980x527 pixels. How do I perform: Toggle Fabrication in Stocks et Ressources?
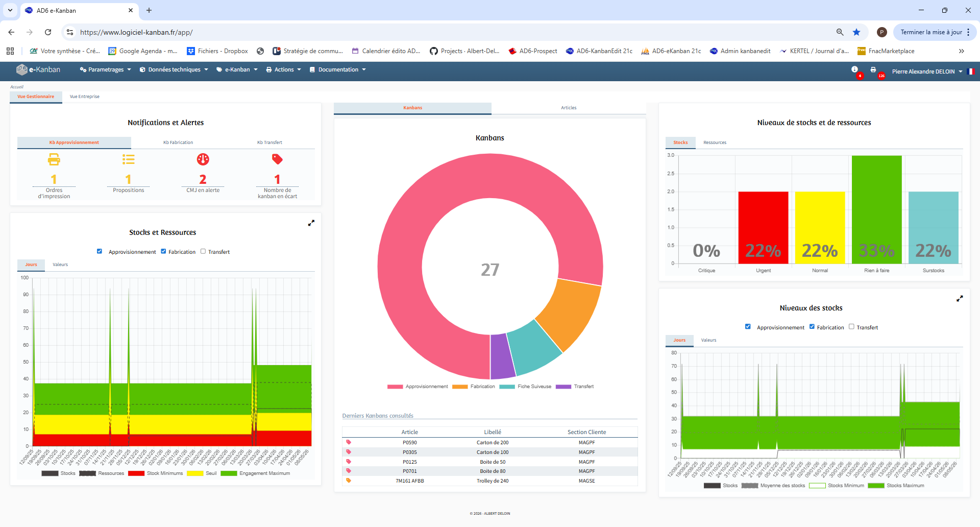tap(163, 251)
